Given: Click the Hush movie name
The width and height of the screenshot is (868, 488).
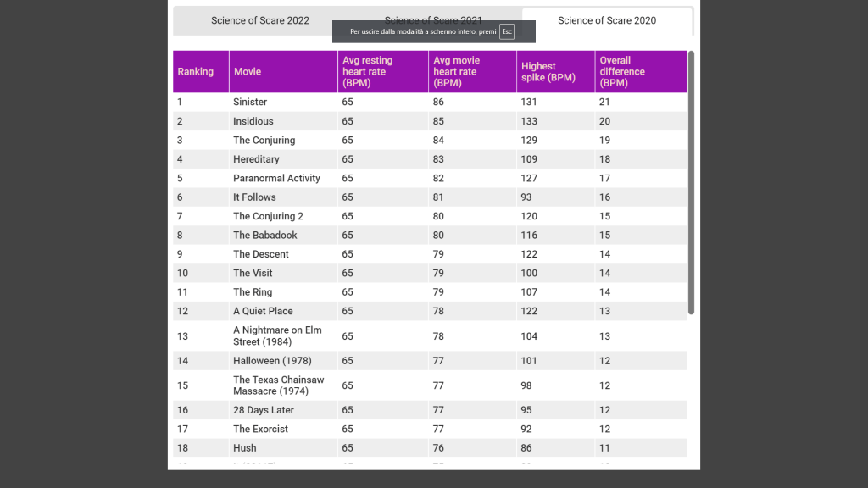Looking at the screenshot, I should (x=244, y=448).
